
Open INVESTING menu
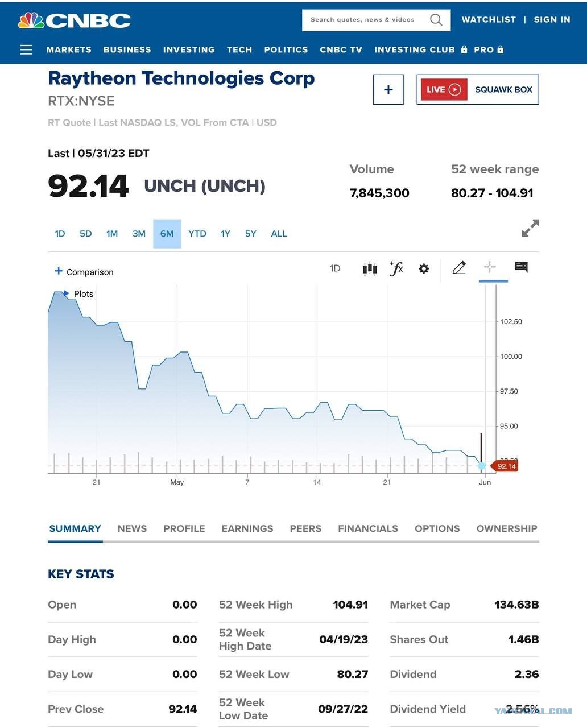point(189,49)
